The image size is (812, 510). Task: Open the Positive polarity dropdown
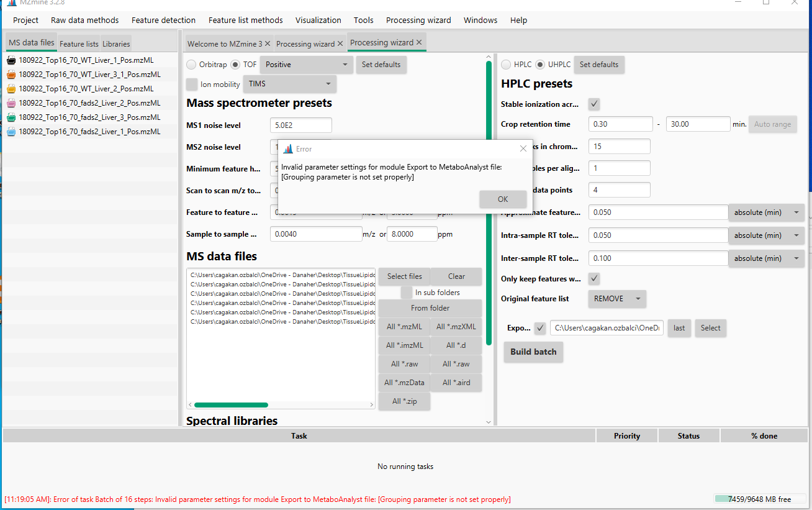[306, 64]
